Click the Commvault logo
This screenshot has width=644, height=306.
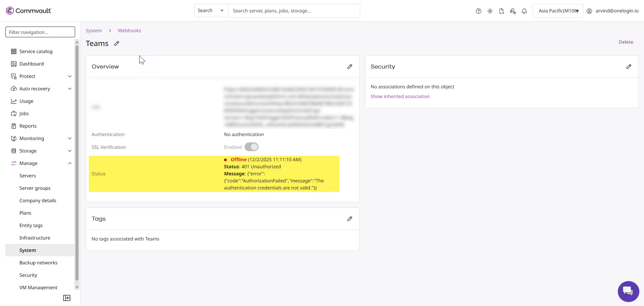[29, 11]
